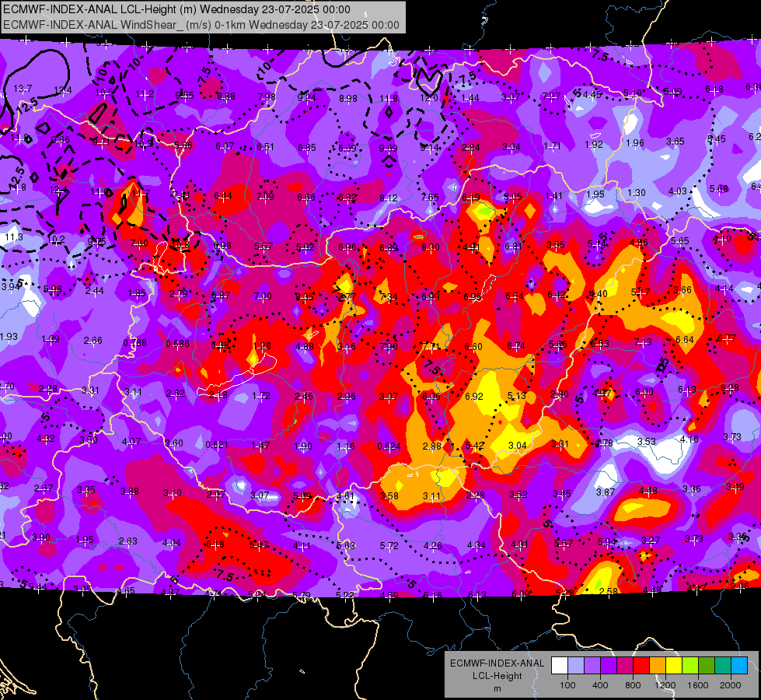
Task: Click the grid value '2.66'
Action: pyautogui.click(x=93, y=341)
